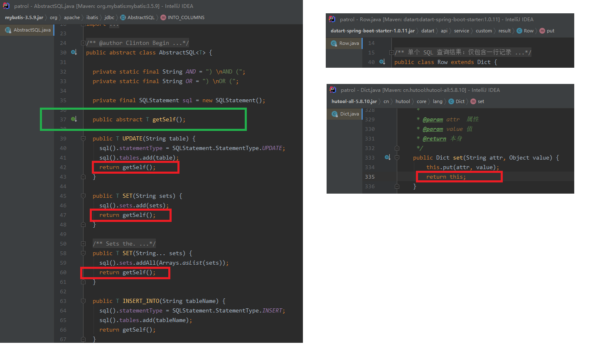Image resolution: width=600 pixels, height=364 pixels.
Task: Click the IntelliJ IDEA logo in the Dict.java window title
Action: (x=333, y=90)
